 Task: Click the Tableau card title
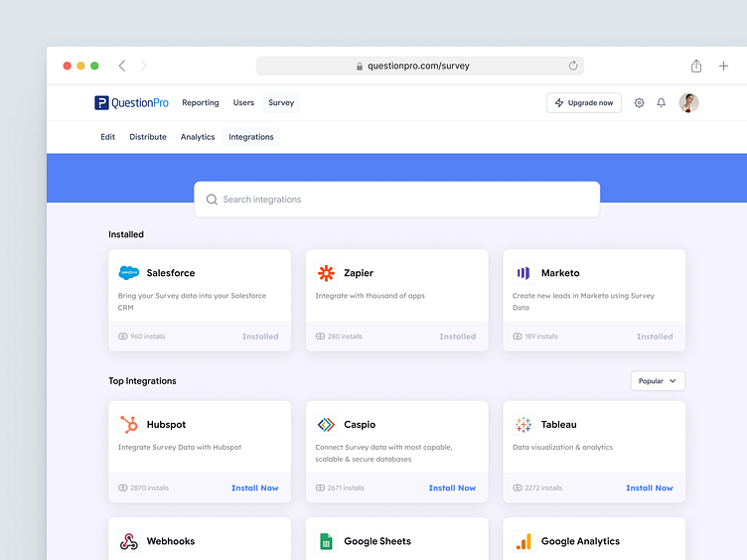point(559,424)
